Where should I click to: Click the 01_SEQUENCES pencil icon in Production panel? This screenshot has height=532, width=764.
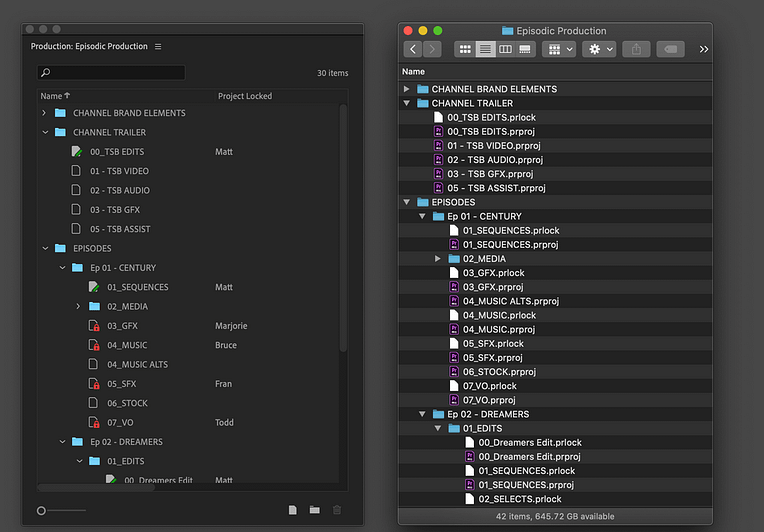(94, 287)
